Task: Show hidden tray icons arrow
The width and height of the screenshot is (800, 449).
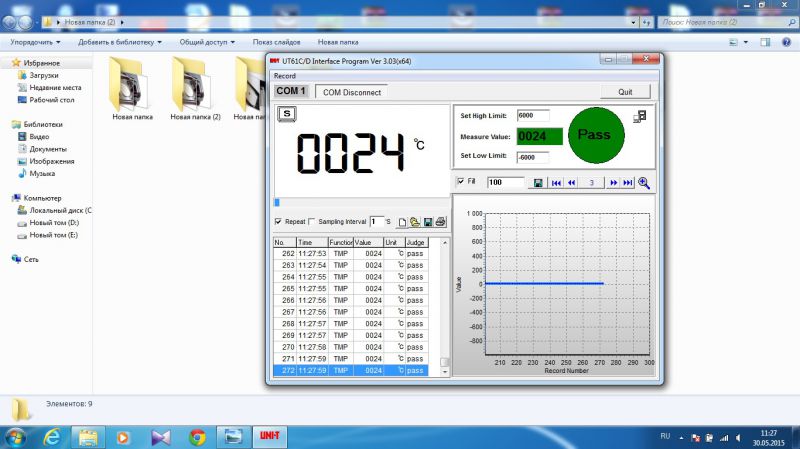Action: coord(681,438)
